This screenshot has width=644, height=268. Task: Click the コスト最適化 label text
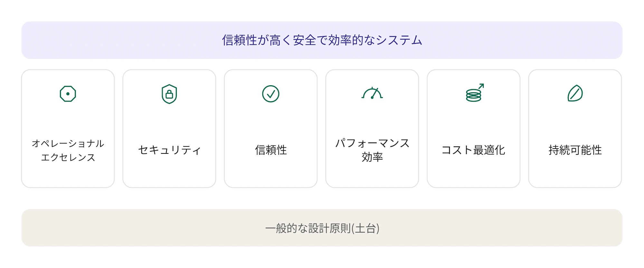point(473,150)
